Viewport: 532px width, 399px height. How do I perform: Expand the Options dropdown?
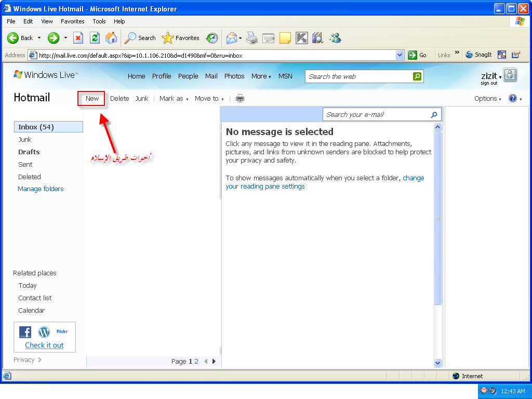[x=487, y=98]
